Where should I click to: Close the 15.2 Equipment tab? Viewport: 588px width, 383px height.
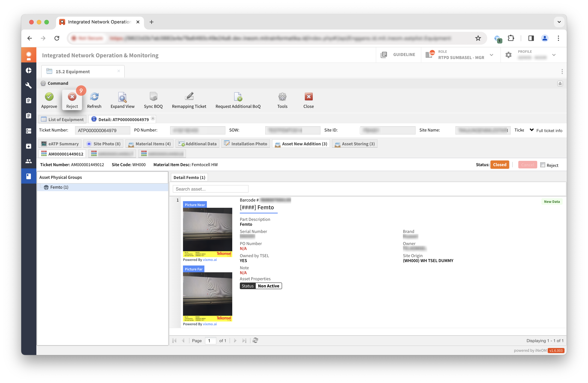point(119,71)
